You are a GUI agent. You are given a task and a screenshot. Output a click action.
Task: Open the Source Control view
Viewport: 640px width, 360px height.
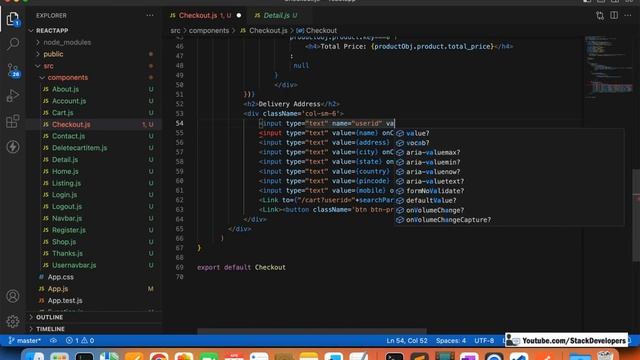(13, 70)
